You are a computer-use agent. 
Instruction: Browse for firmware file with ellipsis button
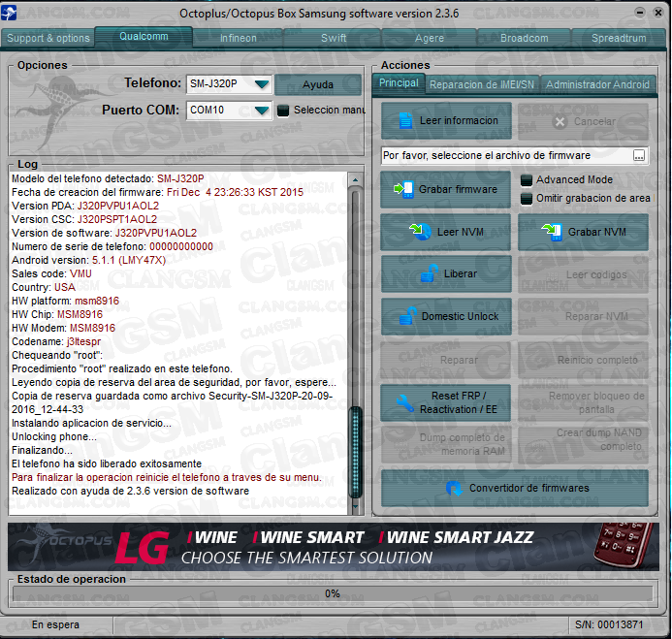[x=639, y=155]
